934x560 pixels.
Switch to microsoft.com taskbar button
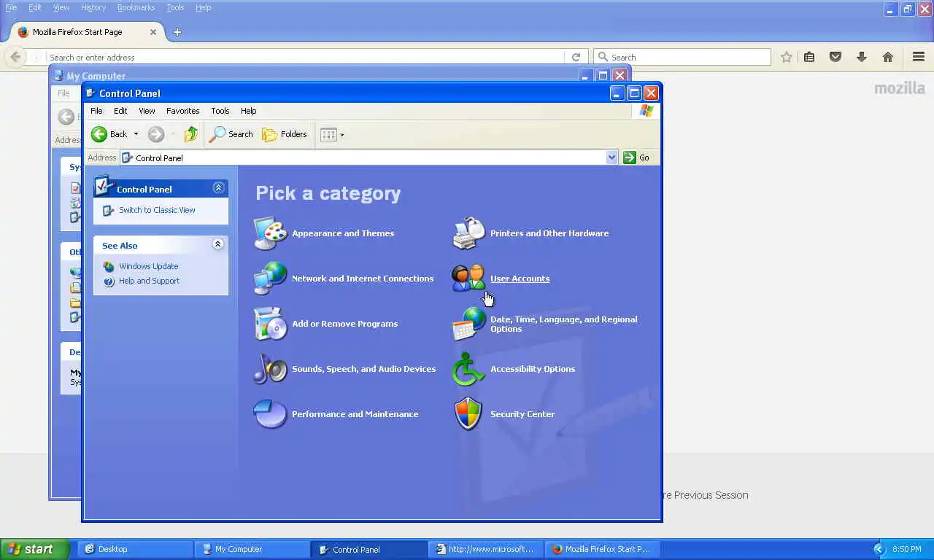tap(485, 549)
